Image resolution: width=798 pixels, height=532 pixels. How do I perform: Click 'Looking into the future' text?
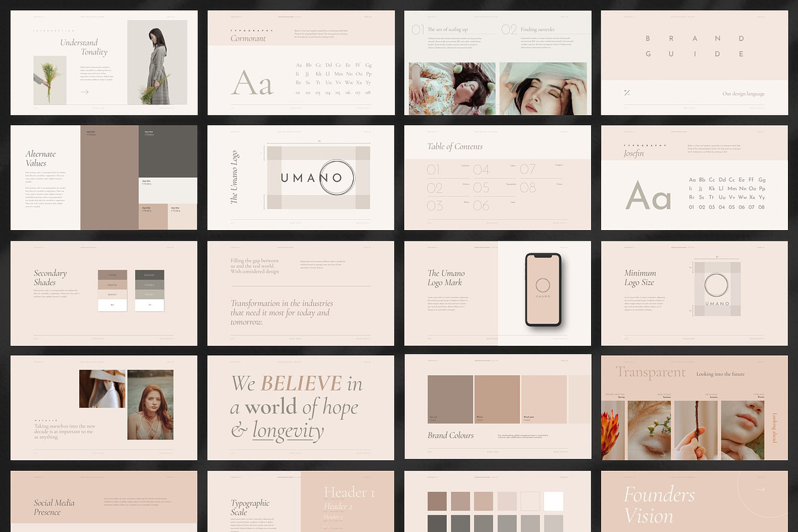[x=720, y=374]
